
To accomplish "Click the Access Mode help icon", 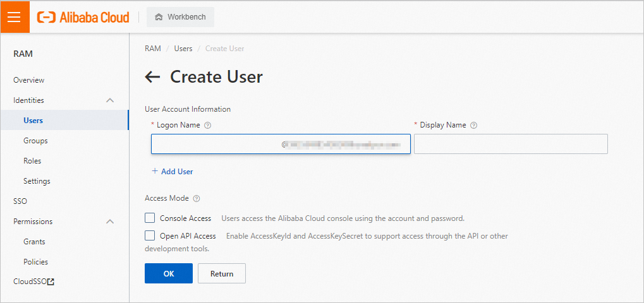I will pos(197,199).
